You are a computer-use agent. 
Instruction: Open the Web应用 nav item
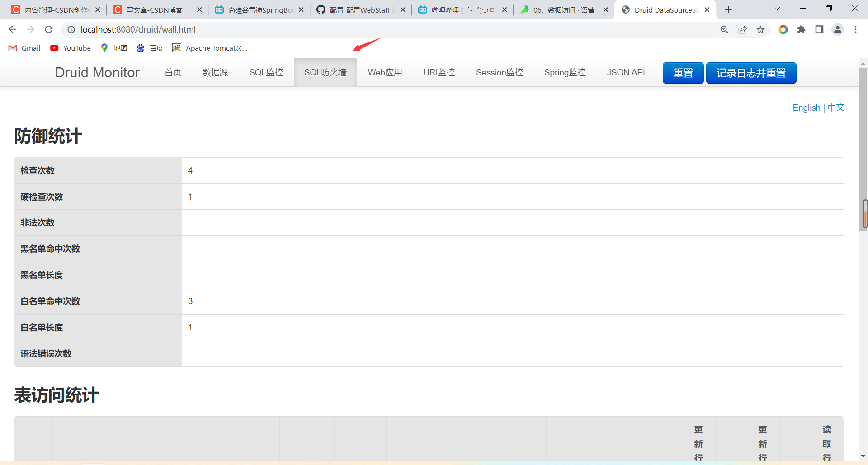pyautogui.click(x=385, y=72)
